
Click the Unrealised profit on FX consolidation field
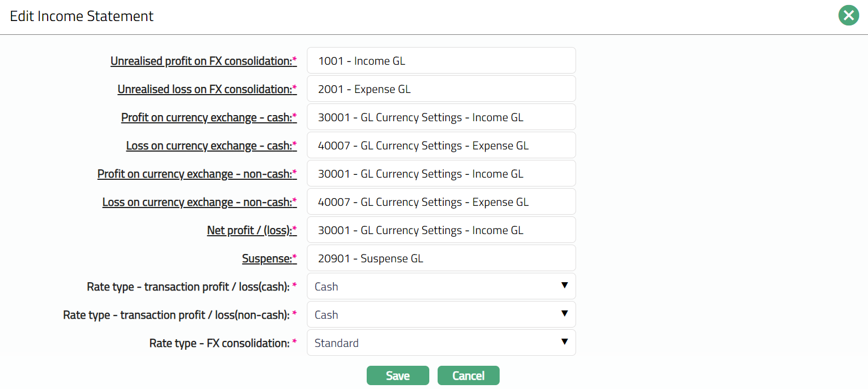(441, 60)
